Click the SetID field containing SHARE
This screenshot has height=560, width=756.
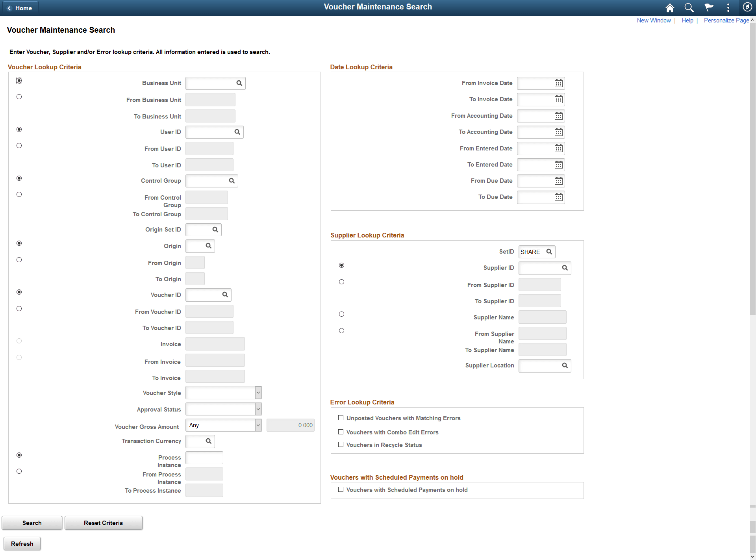[x=532, y=252]
